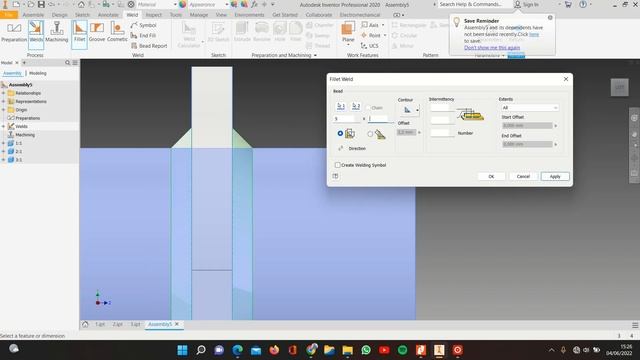Click Apply in Fillet Weld dialog

pos(555,176)
